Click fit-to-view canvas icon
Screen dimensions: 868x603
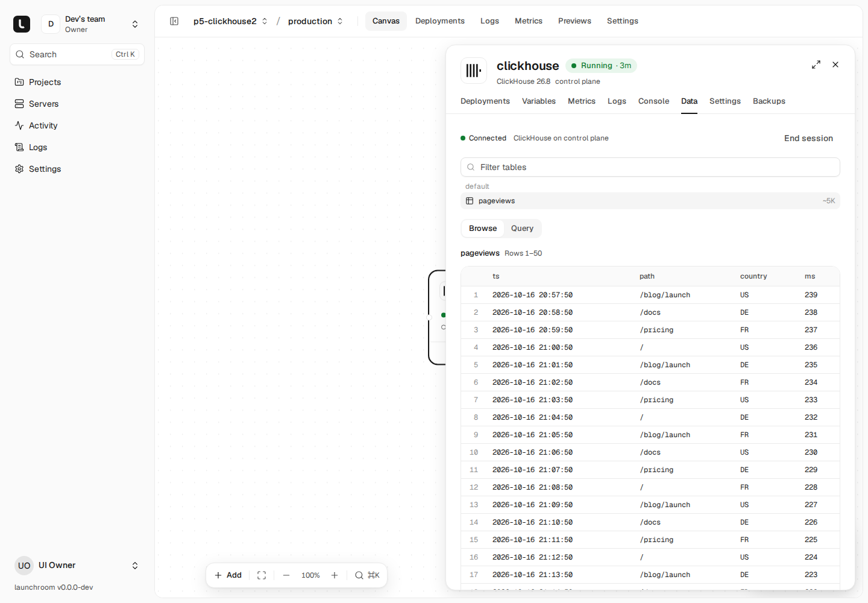[x=262, y=575]
